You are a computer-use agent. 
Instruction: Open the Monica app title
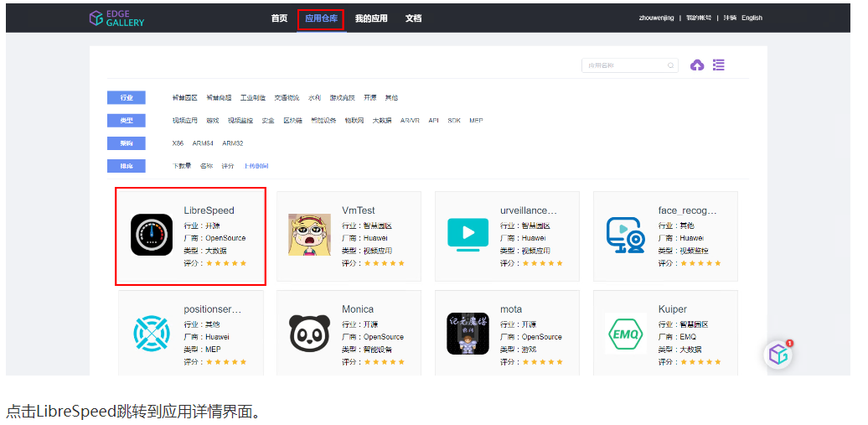[358, 309]
